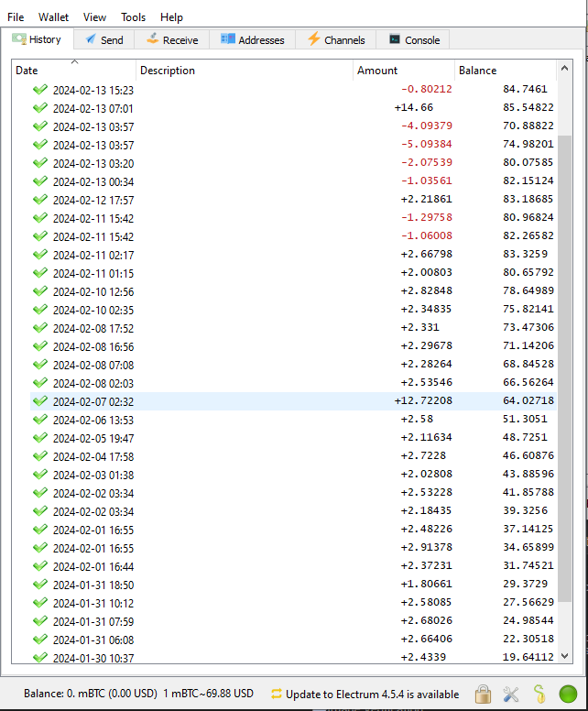This screenshot has width=588, height=711.
Task: Click the green network status circle
Action: [568, 694]
